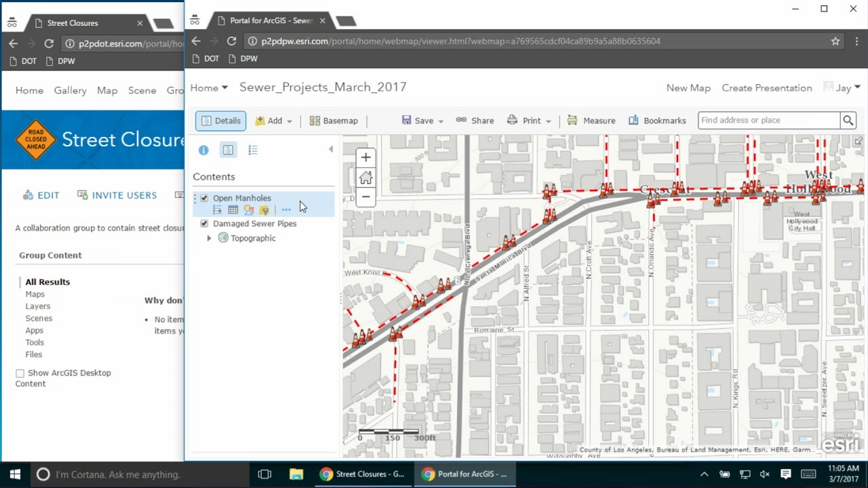Open Map in Street Closures window
Image resolution: width=868 pixels, height=488 pixels.
pos(107,90)
